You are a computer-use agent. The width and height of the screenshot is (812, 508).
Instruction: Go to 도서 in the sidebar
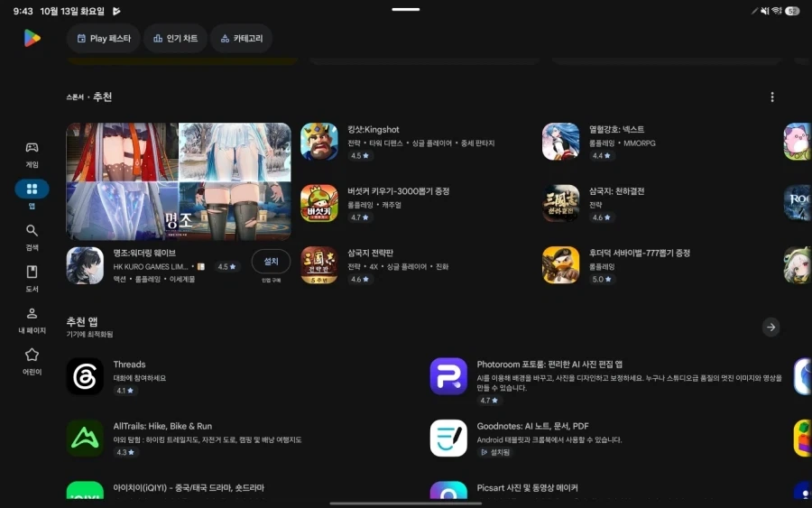coord(32,279)
